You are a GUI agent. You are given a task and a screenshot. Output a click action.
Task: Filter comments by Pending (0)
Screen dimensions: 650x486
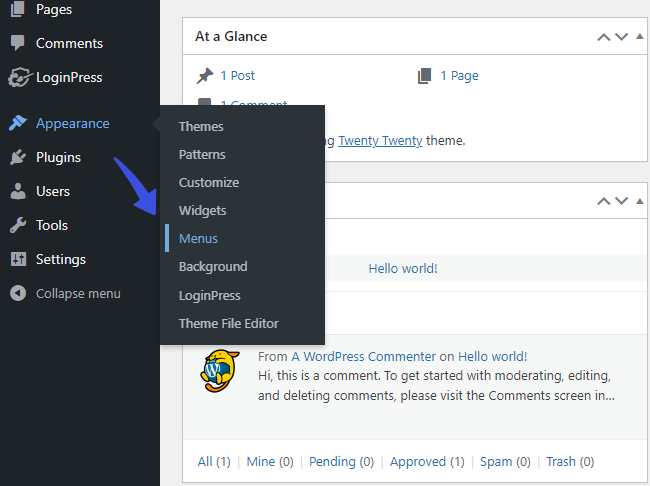tap(342, 462)
